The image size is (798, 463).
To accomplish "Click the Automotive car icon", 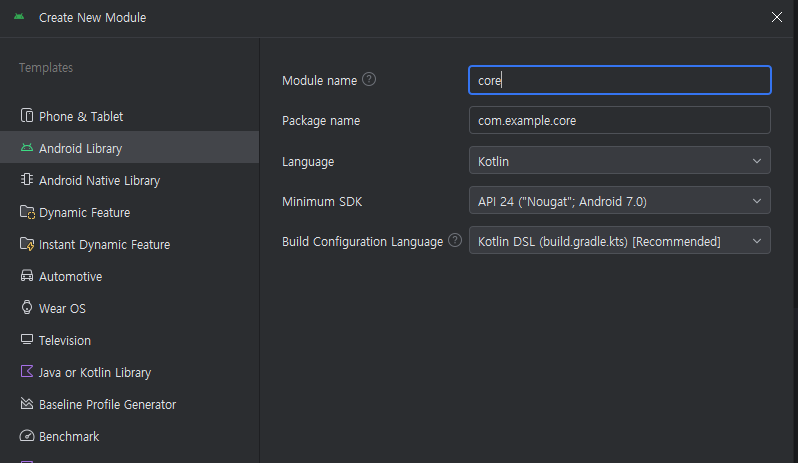I will click(x=27, y=276).
